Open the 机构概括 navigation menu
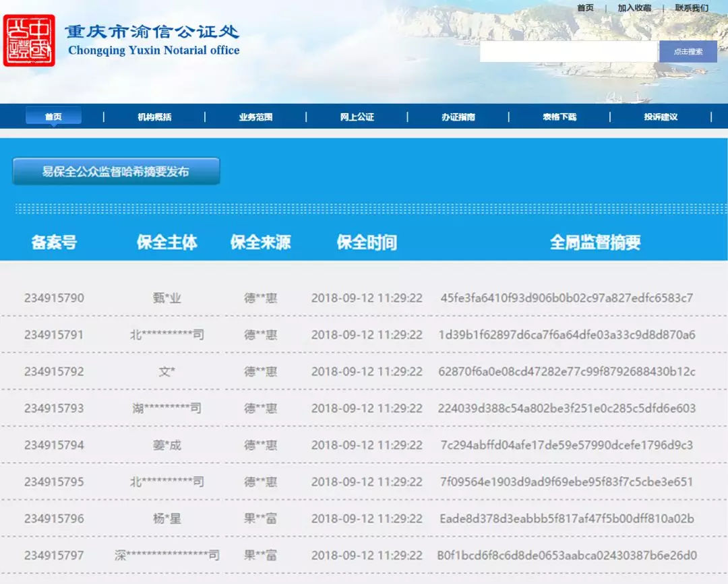Viewport: 728px width, 584px height. tap(154, 117)
